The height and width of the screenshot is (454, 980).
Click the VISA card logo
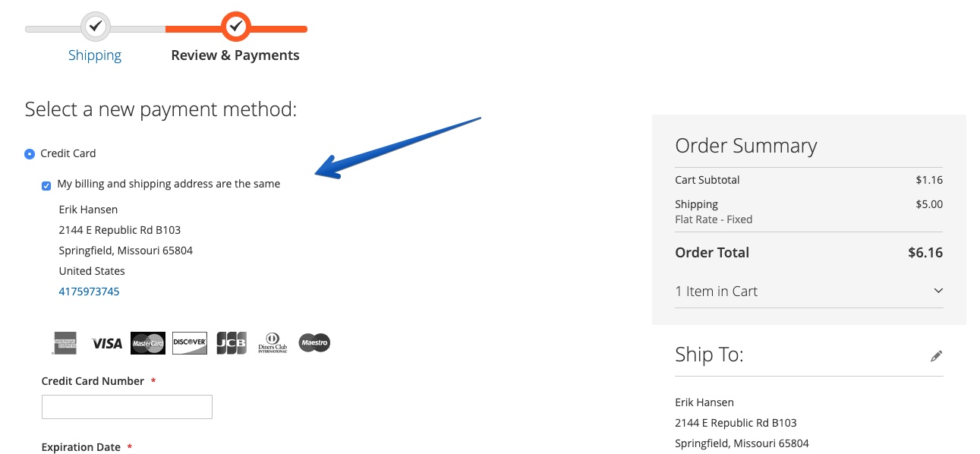pyautogui.click(x=107, y=344)
